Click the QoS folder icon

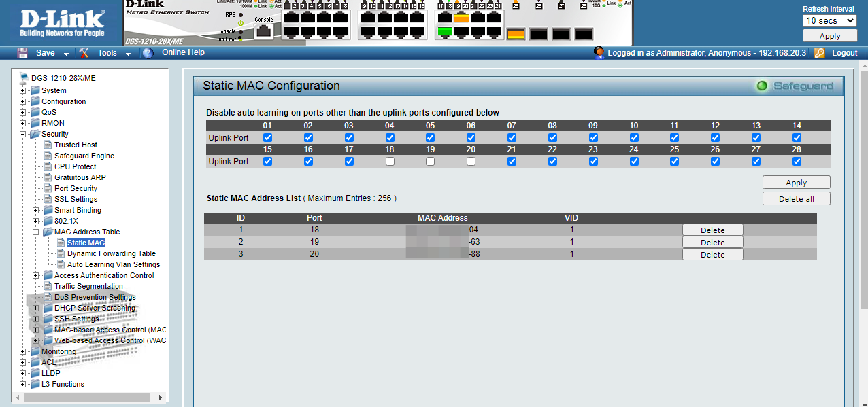point(35,112)
